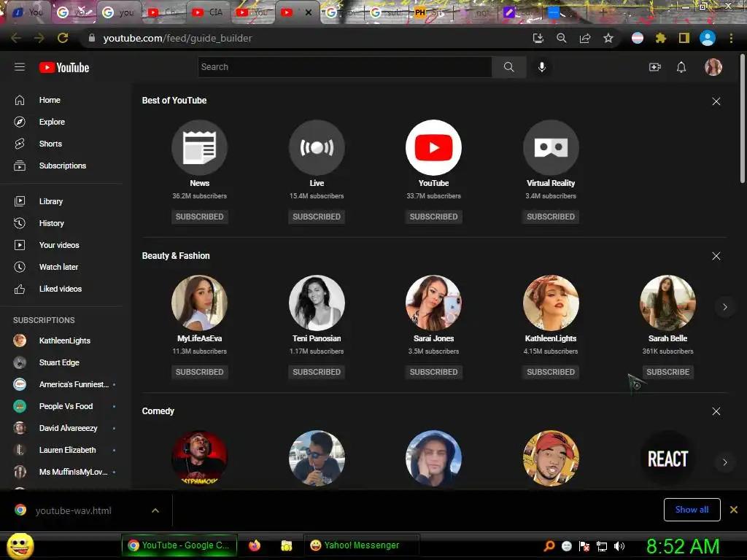The width and height of the screenshot is (747, 560).
Task: Activate voice search microphone
Action: pos(542,67)
